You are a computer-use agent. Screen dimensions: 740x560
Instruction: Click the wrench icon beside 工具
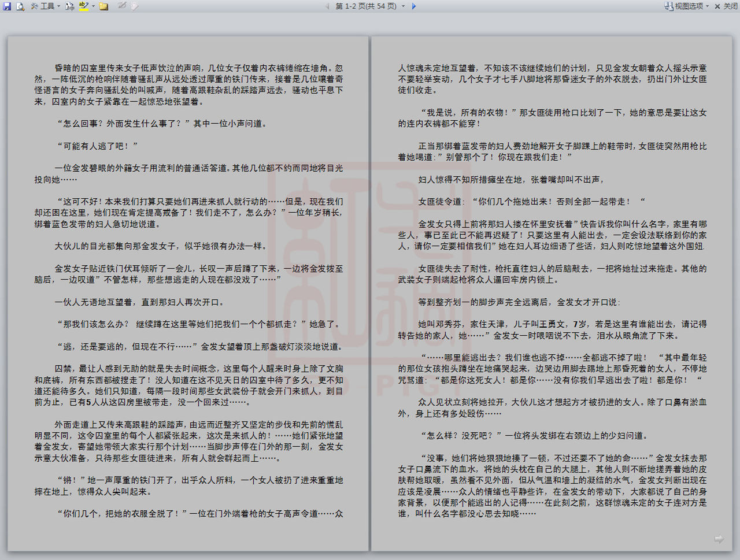35,6
